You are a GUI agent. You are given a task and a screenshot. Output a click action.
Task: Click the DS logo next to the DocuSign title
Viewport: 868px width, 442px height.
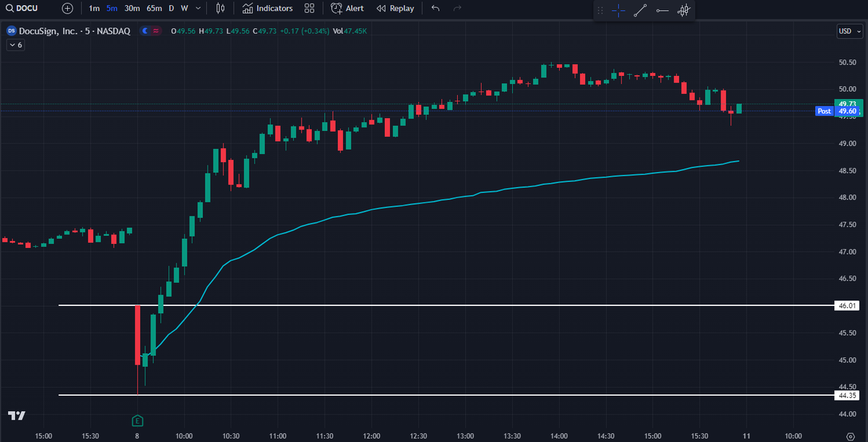click(x=11, y=31)
